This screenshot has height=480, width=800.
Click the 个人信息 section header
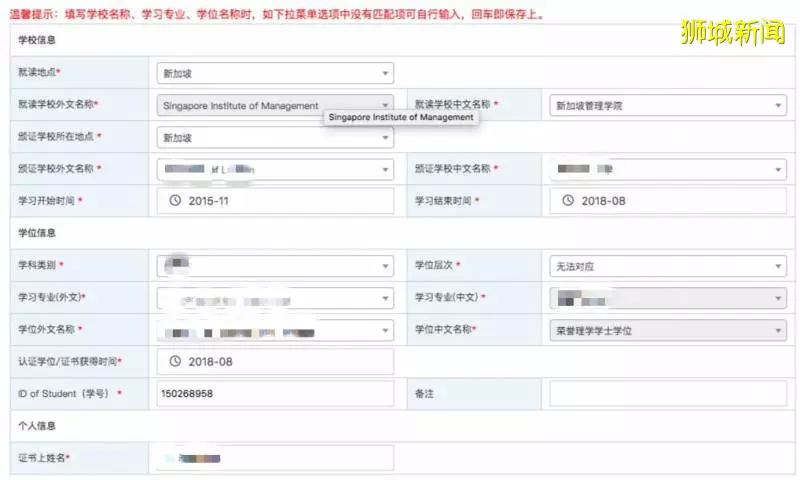37,425
